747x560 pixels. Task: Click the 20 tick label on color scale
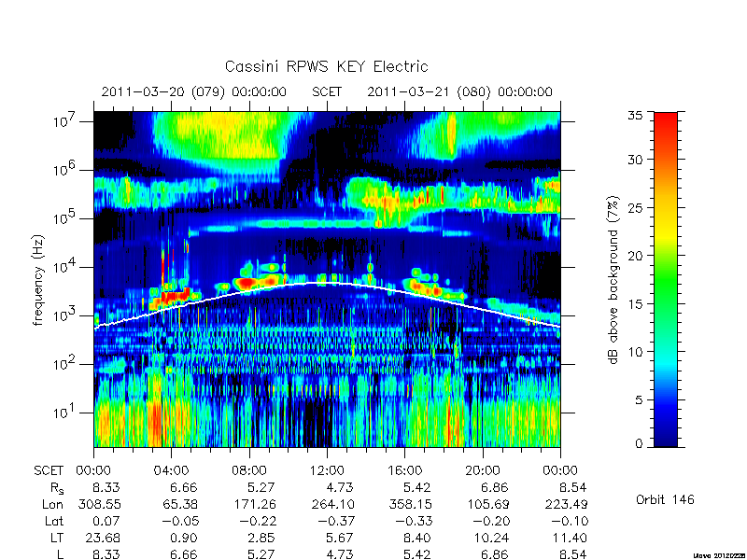[635, 255]
